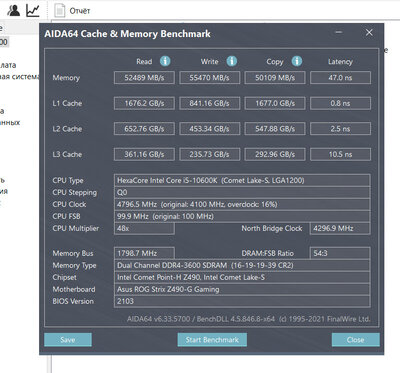Image resolution: width=400 pixels, height=373 pixels.
Task: Click the Read column header label
Action: pyautogui.click(x=144, y=62)
